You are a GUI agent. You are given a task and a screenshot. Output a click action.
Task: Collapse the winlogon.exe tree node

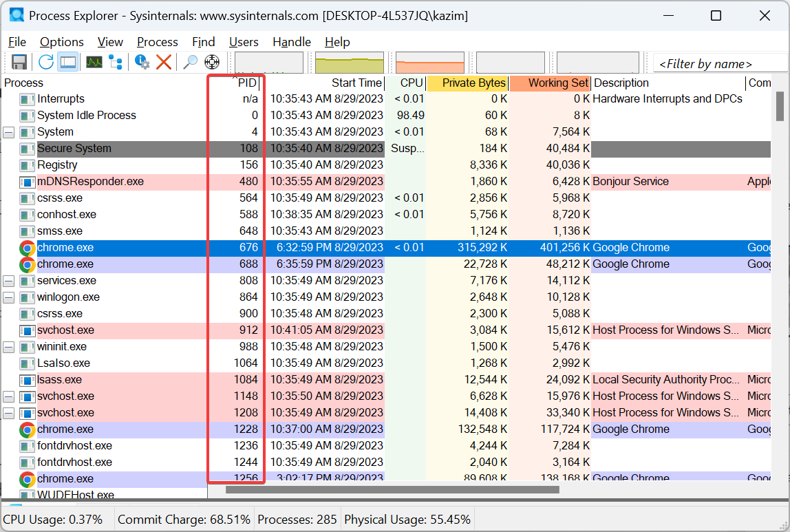click(8, 298)
